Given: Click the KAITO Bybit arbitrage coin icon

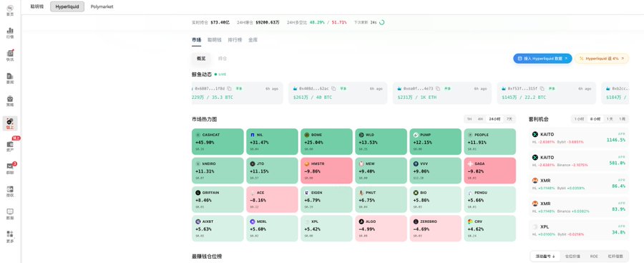Looking at the screenshot, I should [535, 134].
